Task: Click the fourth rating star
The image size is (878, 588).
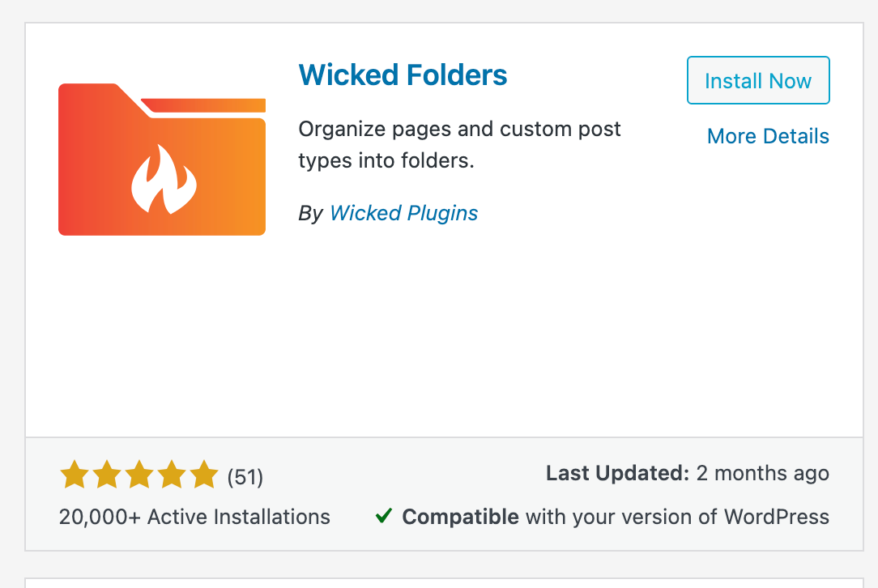Action: 171,475
